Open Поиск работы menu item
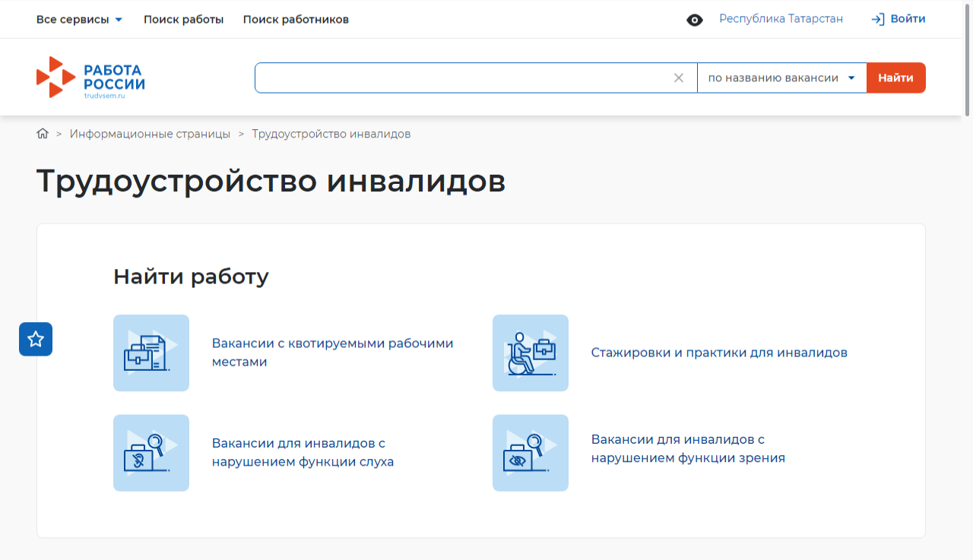The width and height of the screenshot is (973, 560). 184,19
